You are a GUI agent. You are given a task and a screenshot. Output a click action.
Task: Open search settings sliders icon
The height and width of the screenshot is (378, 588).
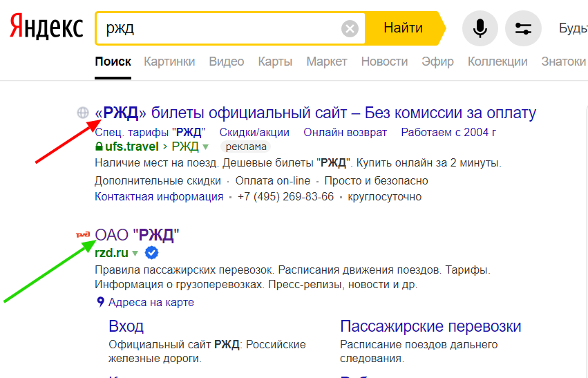pos(523,28)
